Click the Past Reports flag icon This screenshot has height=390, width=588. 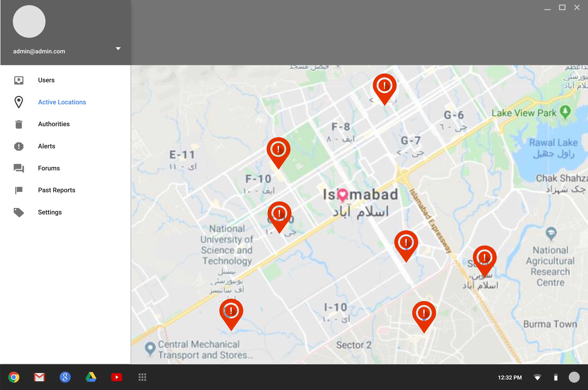19,190
